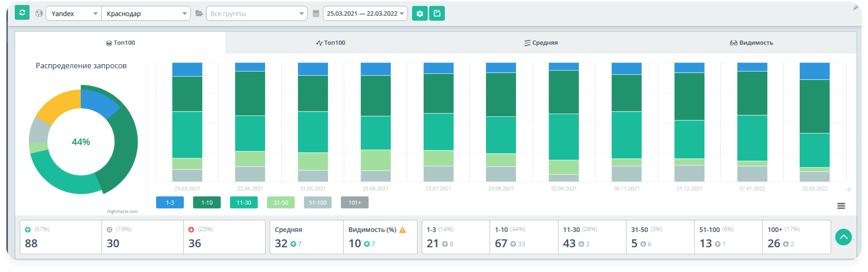This screenshot has width=868, height=272.
Task: Click the export share icon button
Action: pos(437,13)
